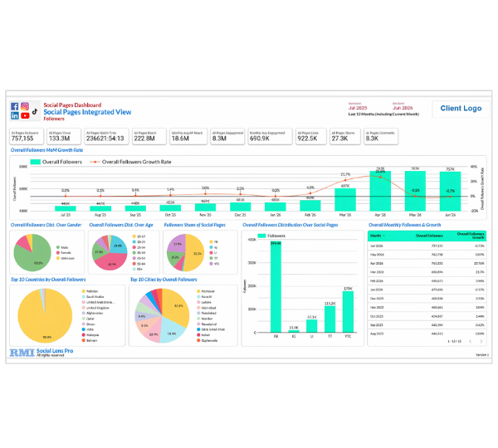Click the YTC bar in distribution chart

(348, 312)
